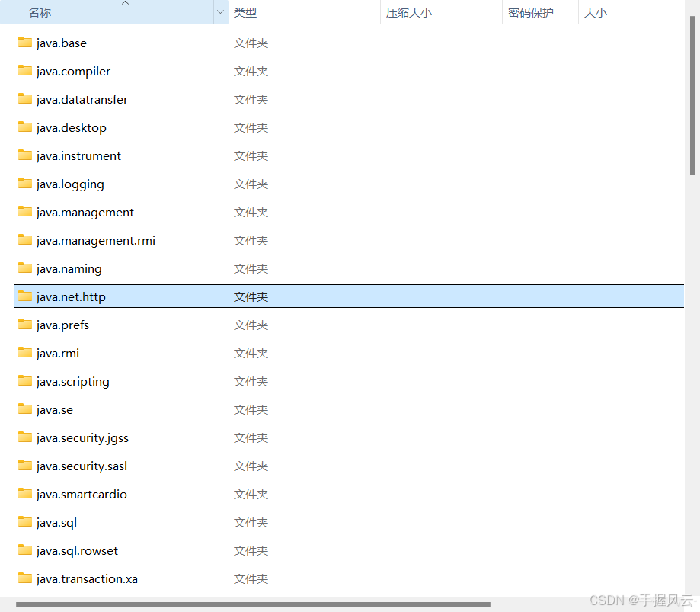Click the java.instrument folder icon

[x=25, y=155]
